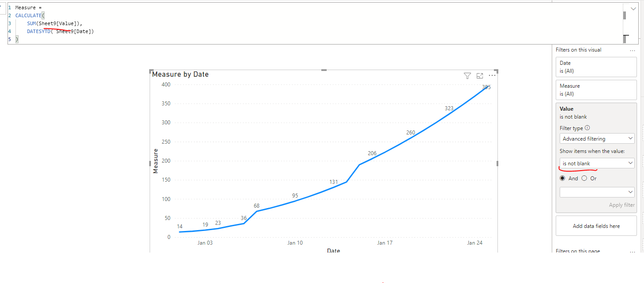This screenshot has width=644, height=283.
Task: Open More options ellipsis on the chart
Action: [x=492, y=76]
